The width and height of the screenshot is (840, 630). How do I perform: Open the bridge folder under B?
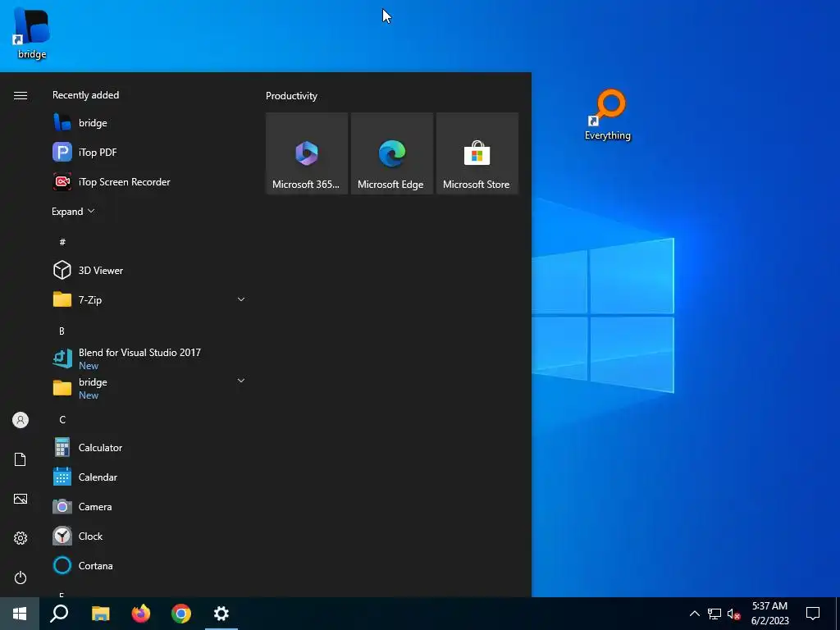[149, 388]
